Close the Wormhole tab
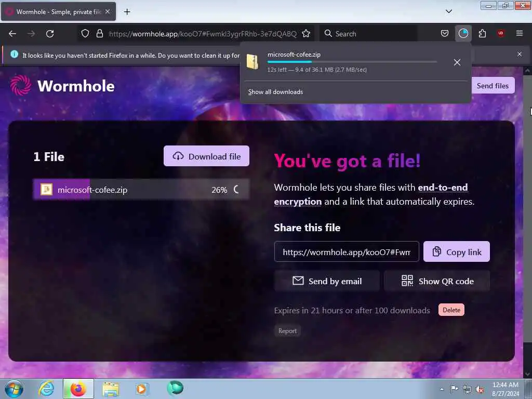532x399 pixels. pyautogui.click(x=108, y=11)
